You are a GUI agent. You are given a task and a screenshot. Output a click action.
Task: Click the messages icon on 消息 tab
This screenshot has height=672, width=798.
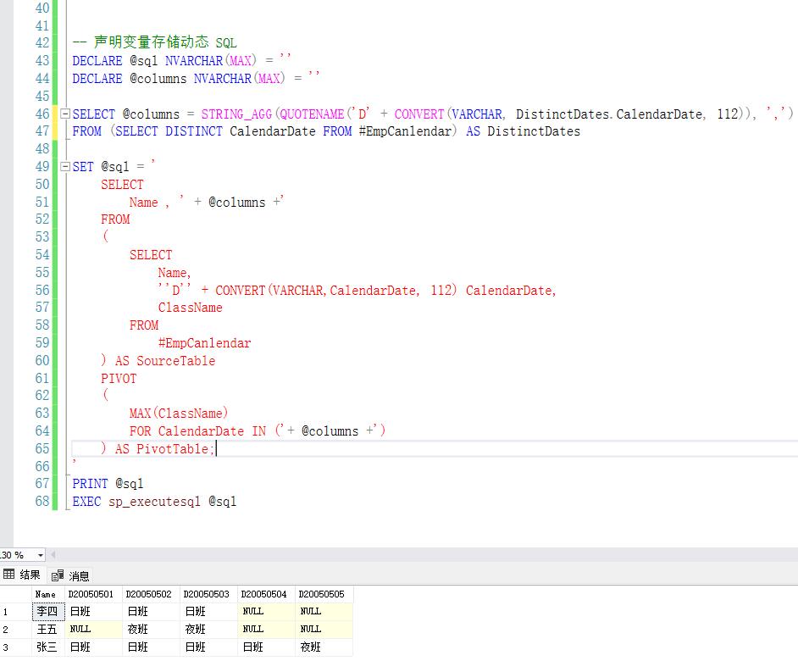point(57,575)
